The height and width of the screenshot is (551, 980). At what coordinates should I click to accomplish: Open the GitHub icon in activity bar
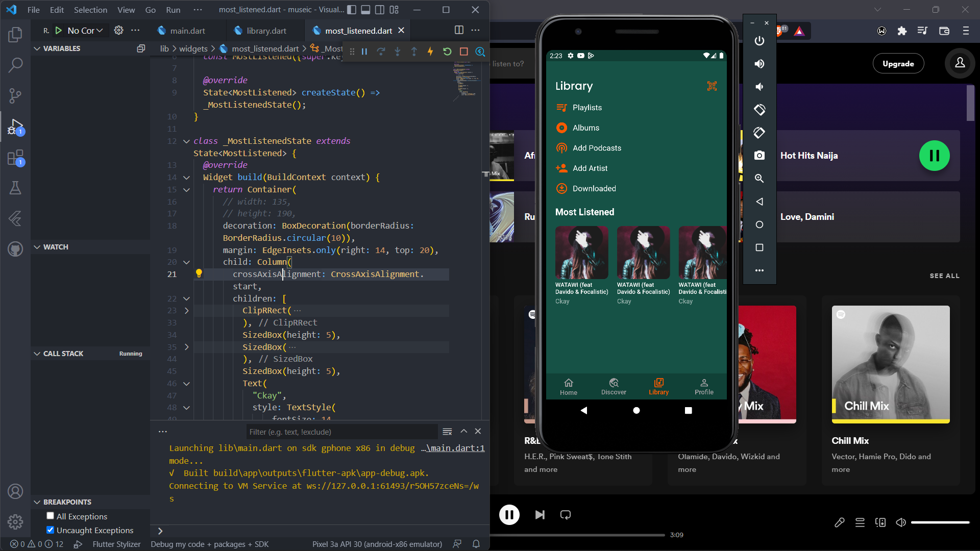(x=15, y=249)
